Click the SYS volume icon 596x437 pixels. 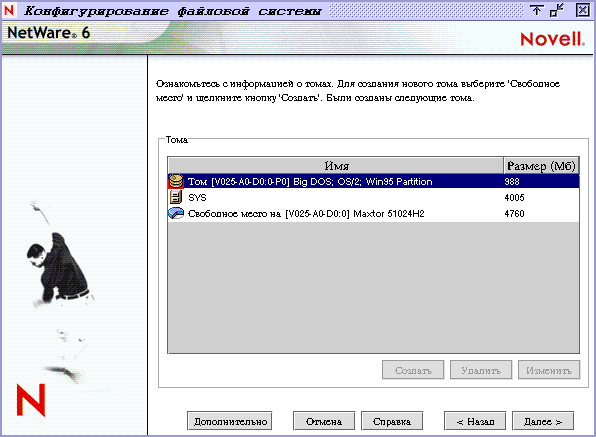(x=176, y=197)
